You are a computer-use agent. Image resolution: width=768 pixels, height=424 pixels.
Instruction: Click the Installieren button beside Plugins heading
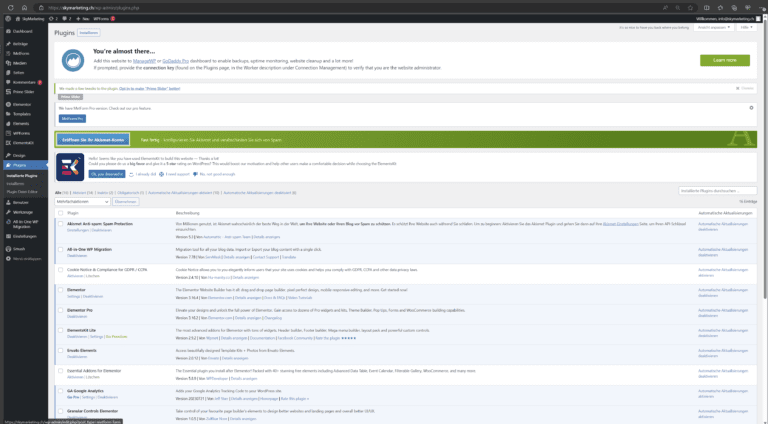pyautogui.click(x=89, y=33)
